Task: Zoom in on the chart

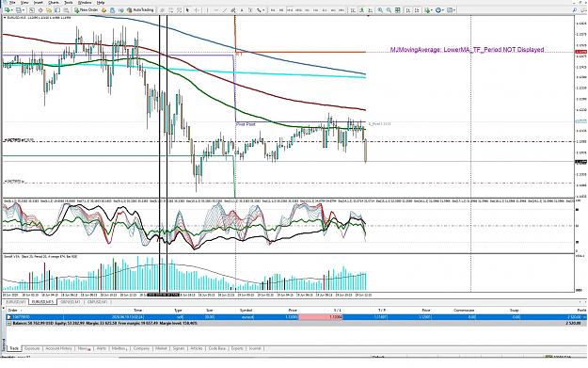Action: [x=380, y=10]
